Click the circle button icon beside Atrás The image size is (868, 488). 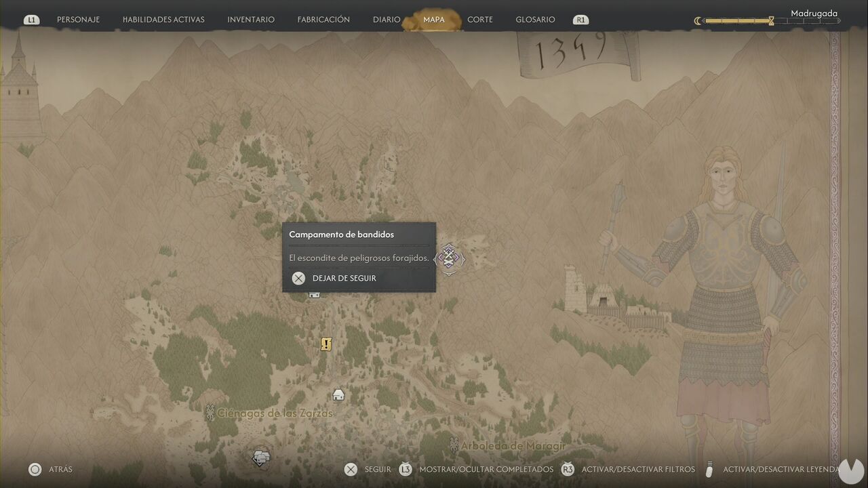tap(35, 469)
